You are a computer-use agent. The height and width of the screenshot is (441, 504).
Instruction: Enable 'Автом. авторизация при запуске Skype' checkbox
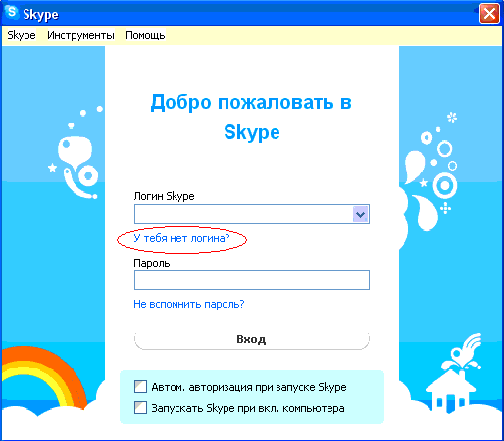point(140,387)
